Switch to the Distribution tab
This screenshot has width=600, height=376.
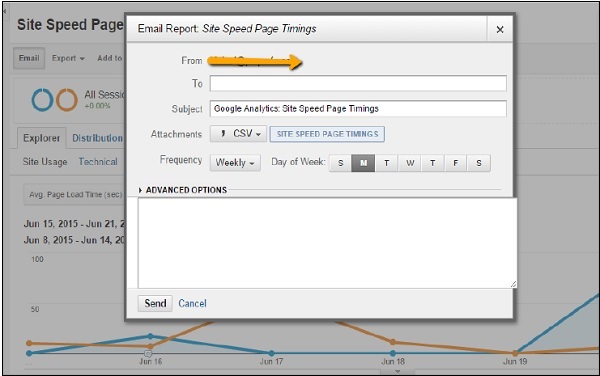pos(98,138)
